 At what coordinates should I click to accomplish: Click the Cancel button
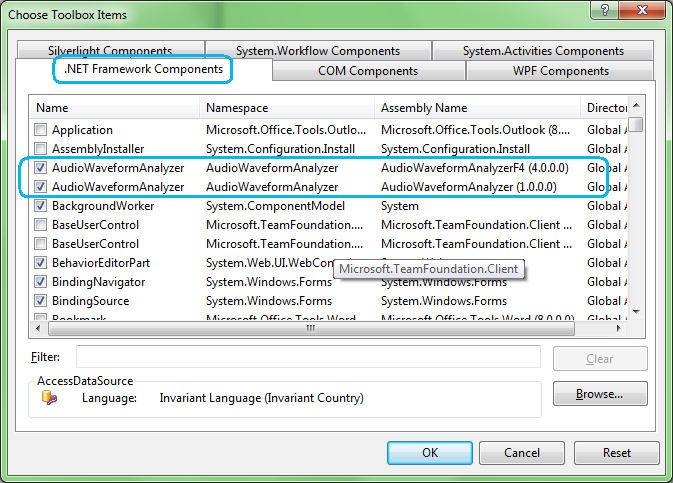click(x=521, y=453)
